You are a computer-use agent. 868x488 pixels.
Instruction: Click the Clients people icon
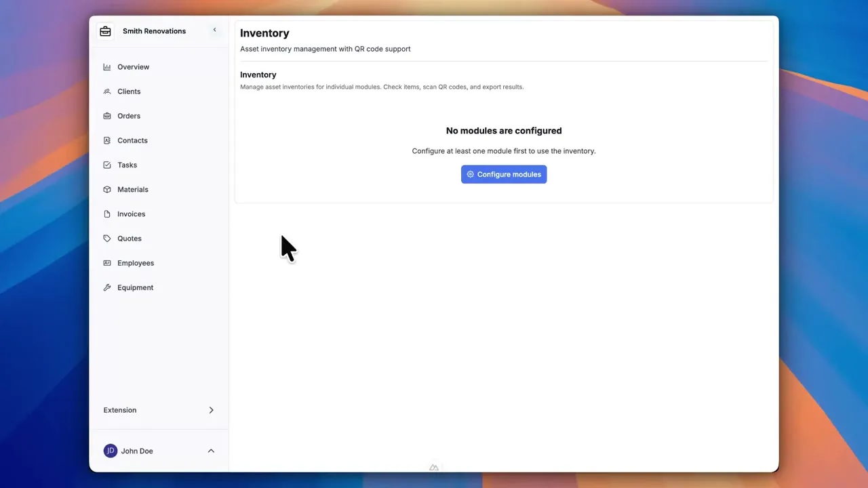pos(107,91)
